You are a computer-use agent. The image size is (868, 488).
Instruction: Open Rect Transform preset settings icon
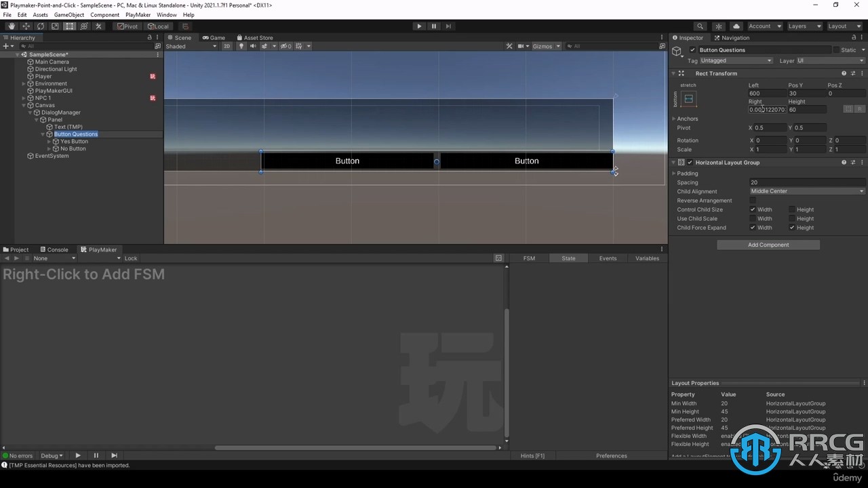click(853, 73)
